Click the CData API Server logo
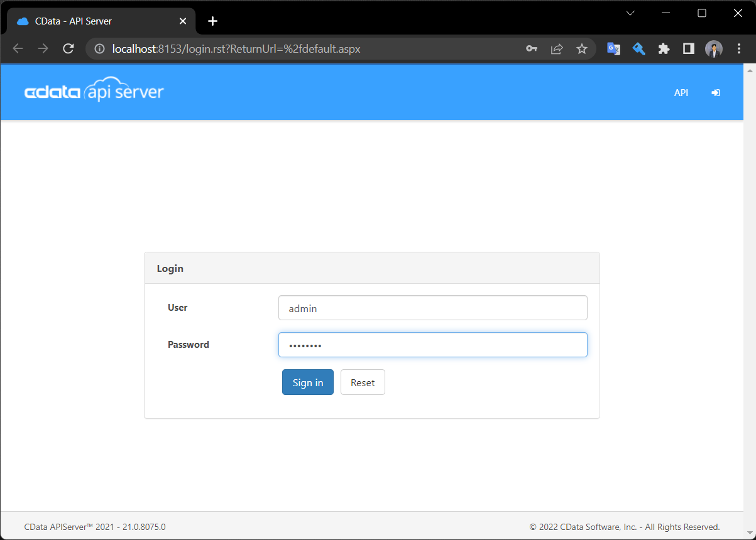The image size is (756, 540). point(94,91)
